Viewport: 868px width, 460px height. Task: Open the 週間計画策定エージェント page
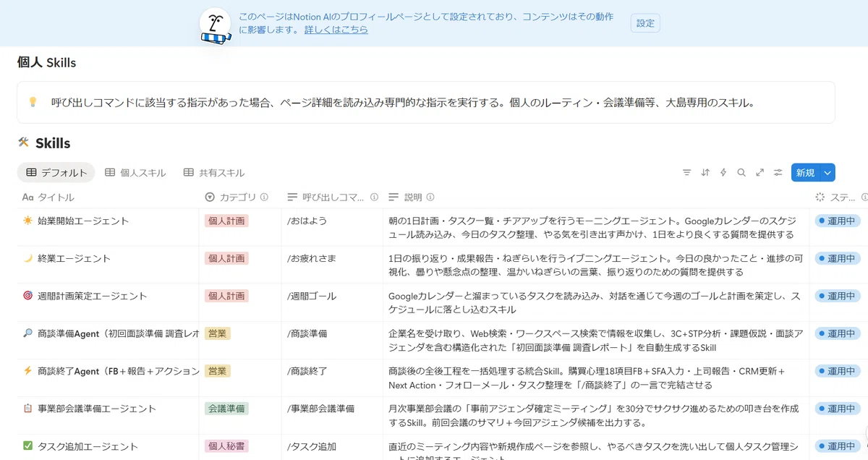pos(92,296)
